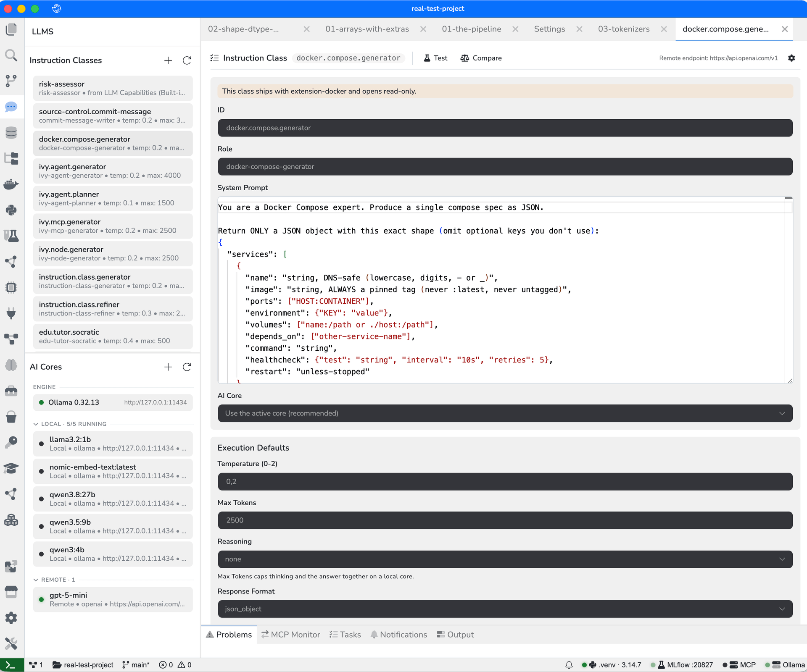
Task: Select the edu.tutor.socratic class
Action: point(113,336)
